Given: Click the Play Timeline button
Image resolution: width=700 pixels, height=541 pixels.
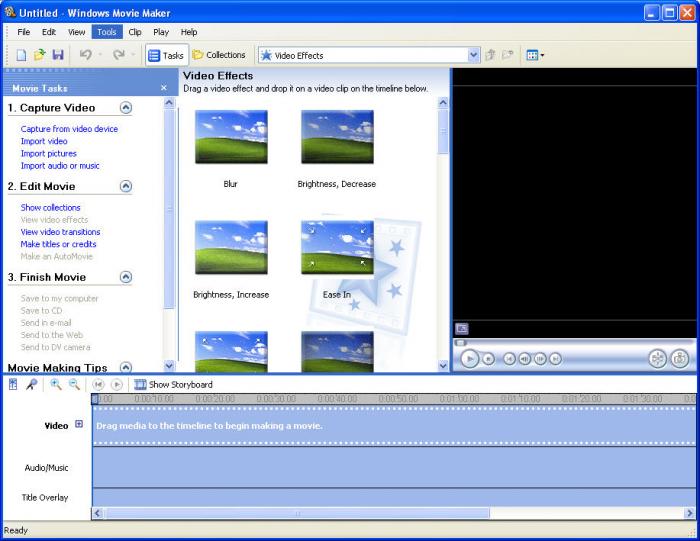Looking at the screenshot, I should coord(117,384).
